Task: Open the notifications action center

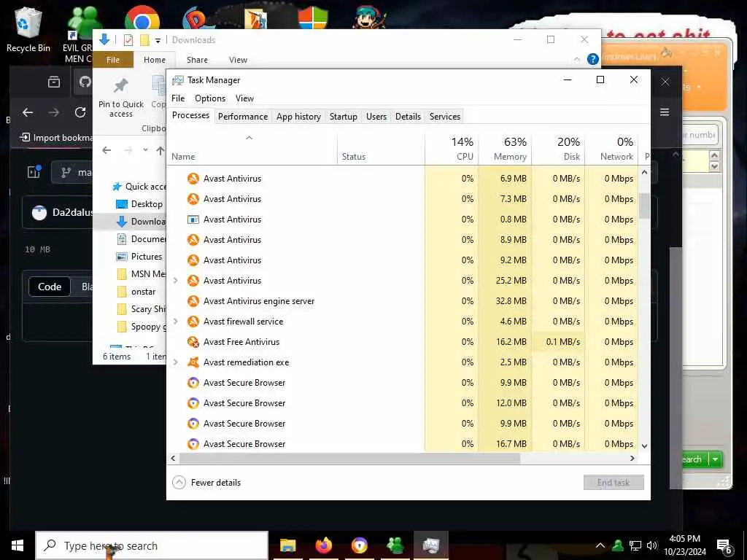Action: coord(724,545)
